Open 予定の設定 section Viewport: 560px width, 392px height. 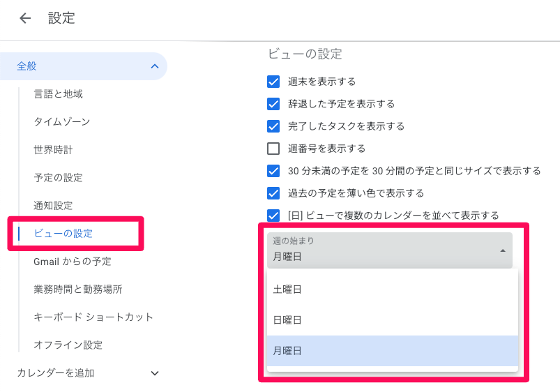tap(58, 178)
